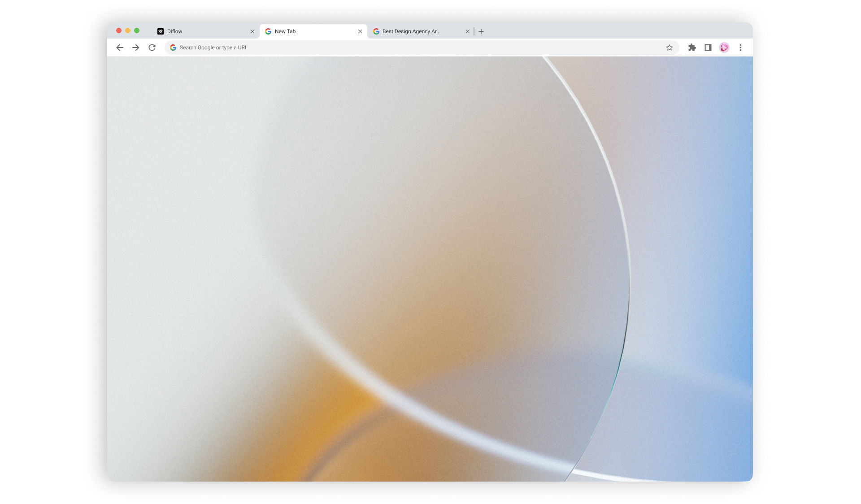Reload the current page
Image resolution: width=861 pixels, height=504 pixels.
[x=152, y=48]
